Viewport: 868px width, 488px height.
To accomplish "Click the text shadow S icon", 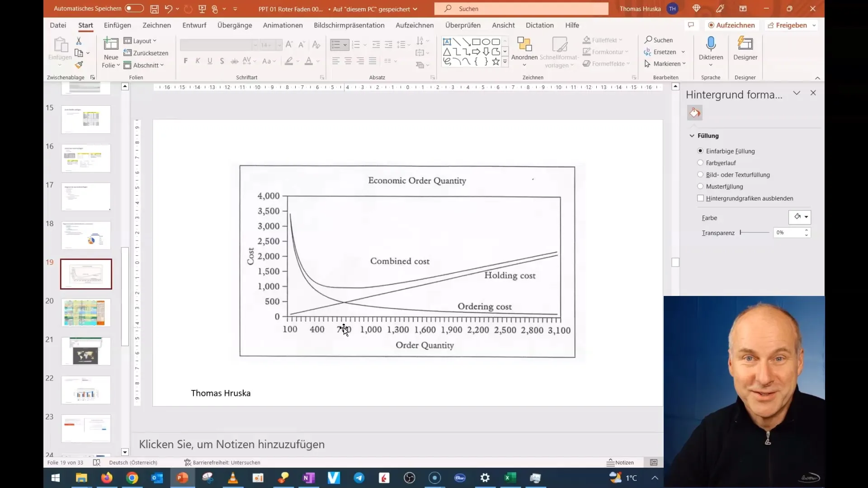I will tap(222, 61).
